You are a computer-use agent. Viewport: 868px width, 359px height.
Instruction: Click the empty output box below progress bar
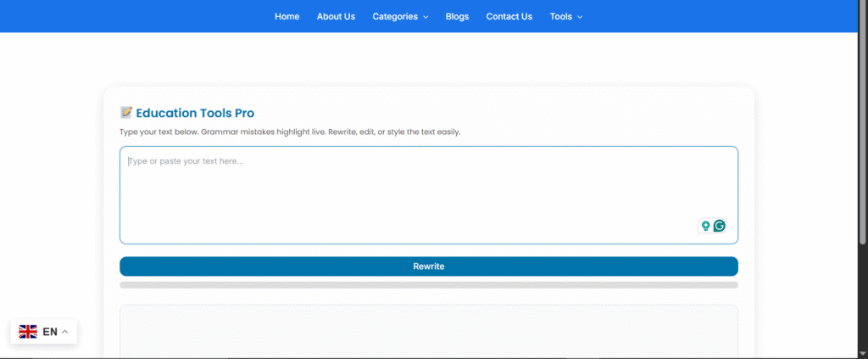pos(428,331)
